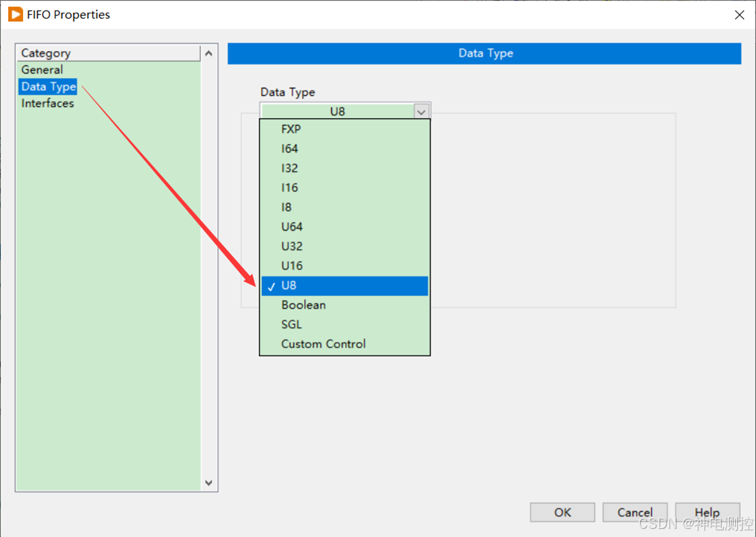The width and height of the screenshot is (756, 537).
Task: Pick the I32 data type option
Action: click(x=344, y=168)
